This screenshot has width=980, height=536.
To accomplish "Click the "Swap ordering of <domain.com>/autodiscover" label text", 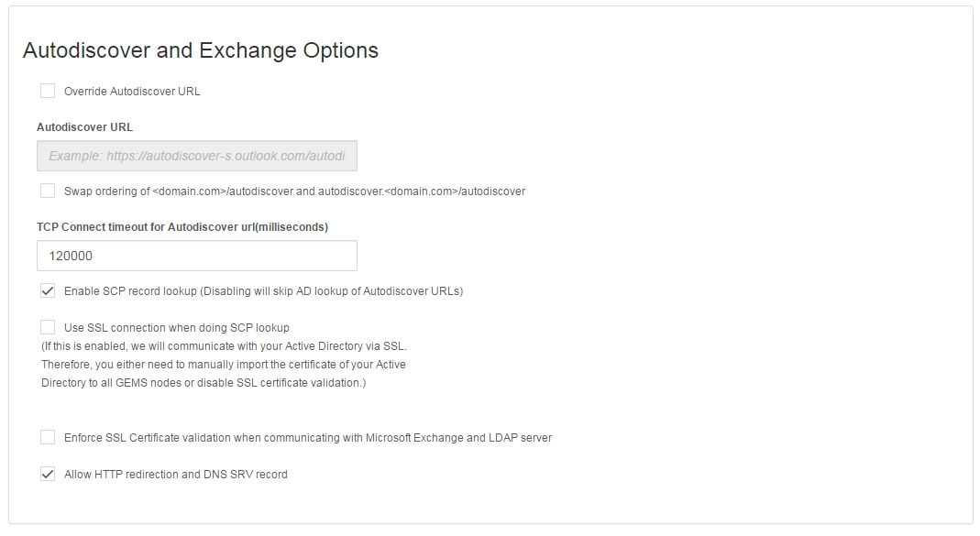I will pos(294,191).
